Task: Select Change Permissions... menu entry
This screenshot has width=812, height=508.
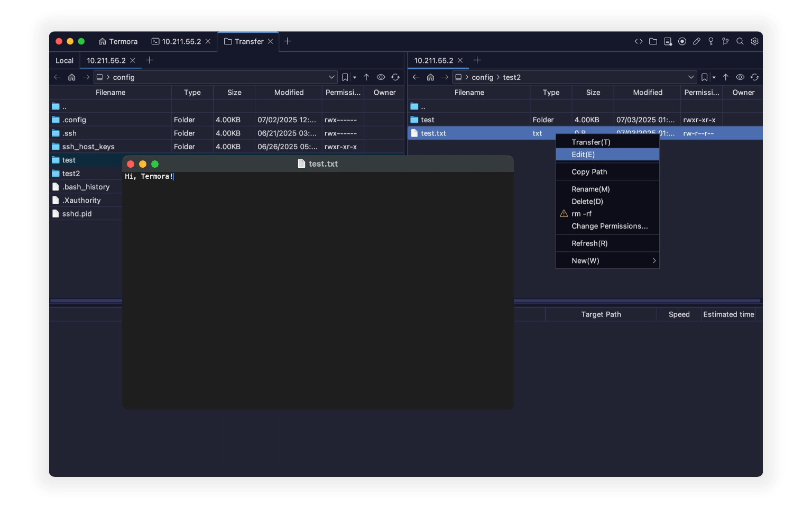Action: [609, 226]
